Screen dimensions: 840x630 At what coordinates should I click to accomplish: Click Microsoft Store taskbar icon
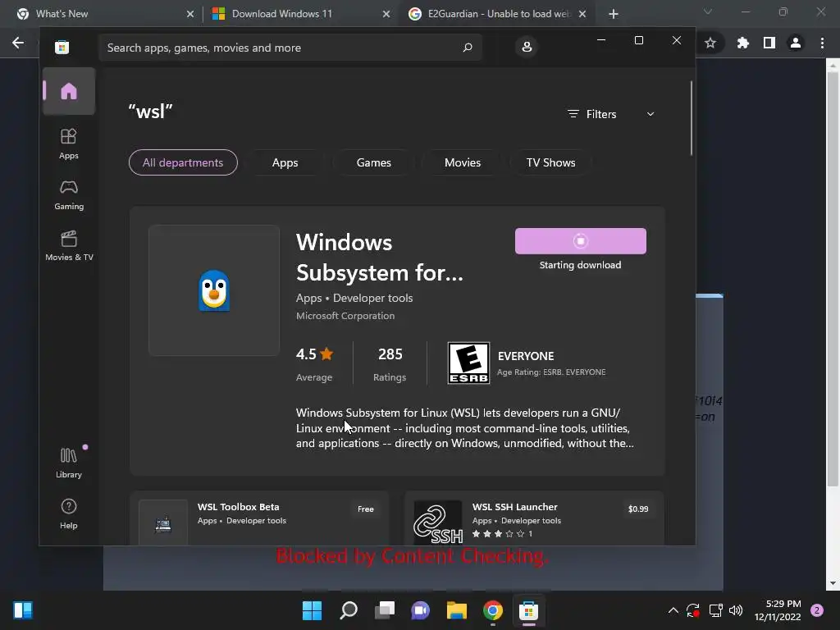(529, 610)
